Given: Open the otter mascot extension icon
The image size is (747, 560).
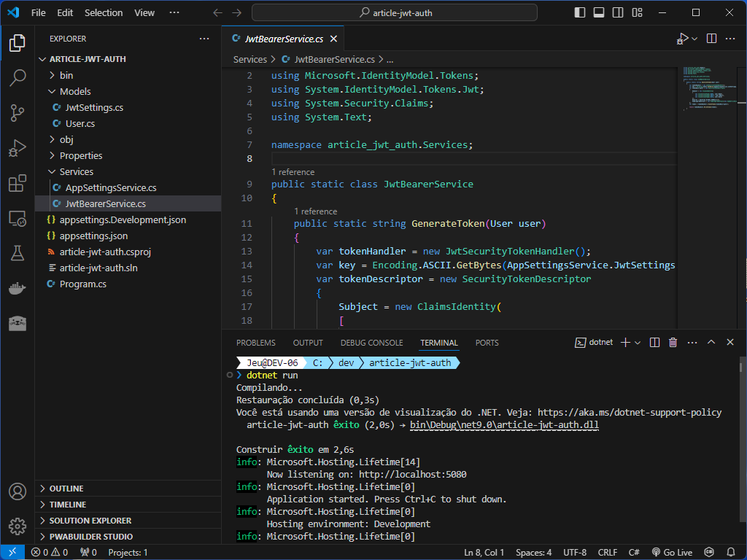Looking at the screenshot, I should tap(18, 324).
